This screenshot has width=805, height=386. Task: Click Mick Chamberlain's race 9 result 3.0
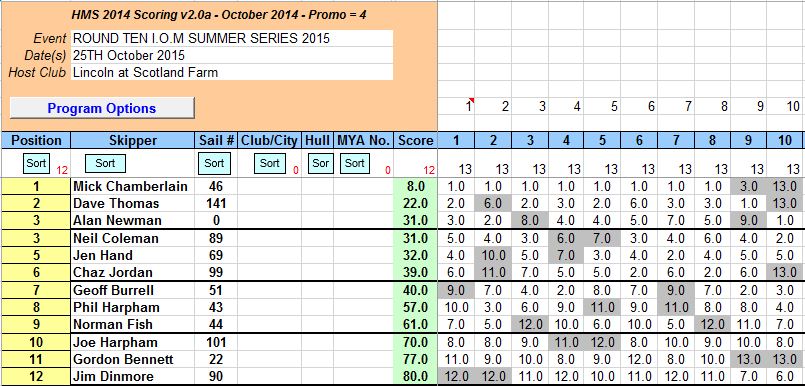[x=749, y=186]
